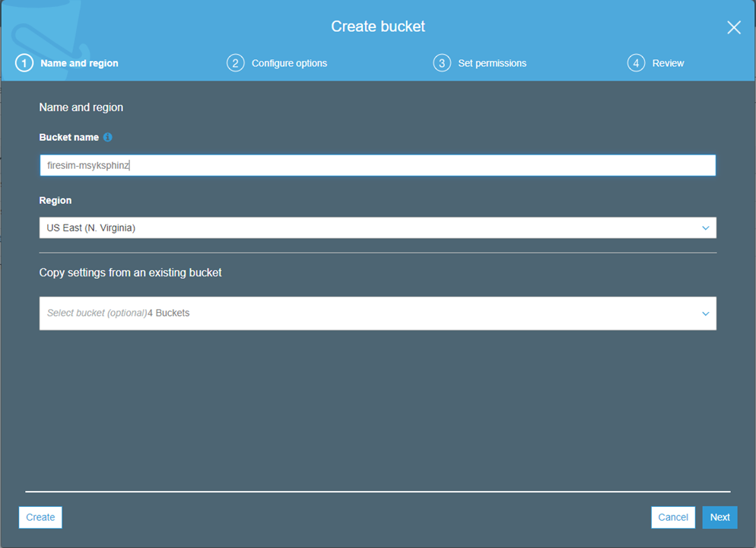This screenshot has height=548, width=756.
Task: Proceed with the Next button
Action: click(x=719, y=518)
